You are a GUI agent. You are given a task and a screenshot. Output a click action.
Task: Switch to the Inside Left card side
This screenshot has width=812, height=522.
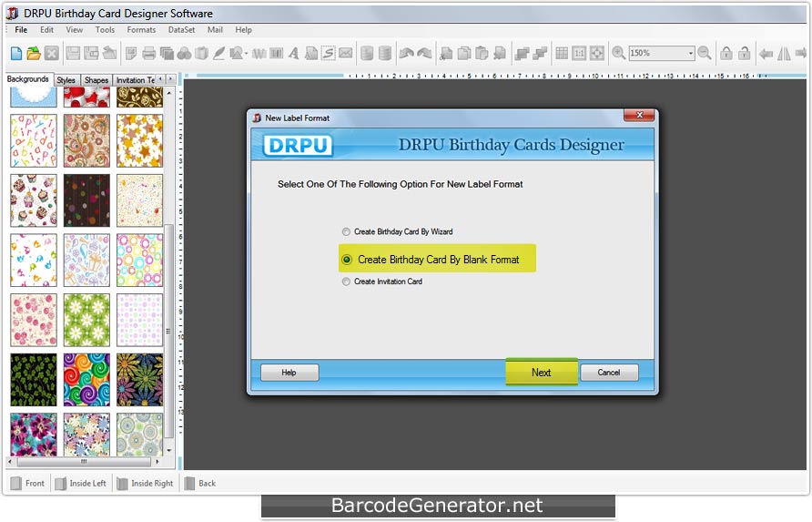81,483
